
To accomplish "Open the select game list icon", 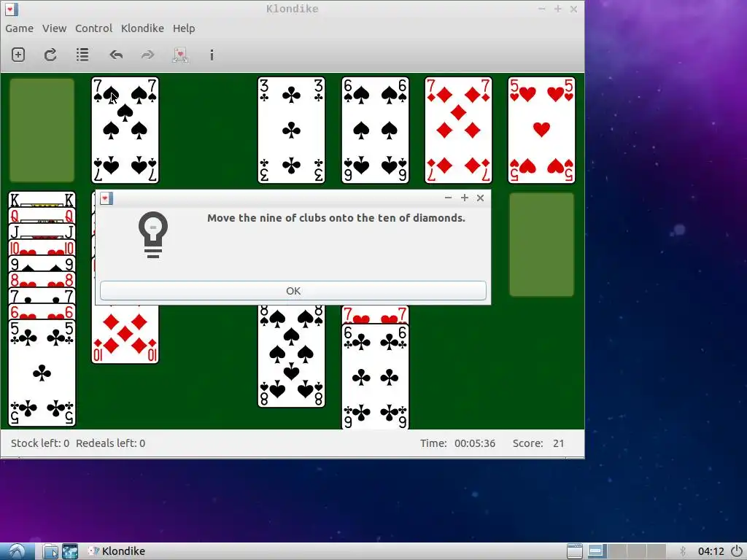I will click(82, 55).
